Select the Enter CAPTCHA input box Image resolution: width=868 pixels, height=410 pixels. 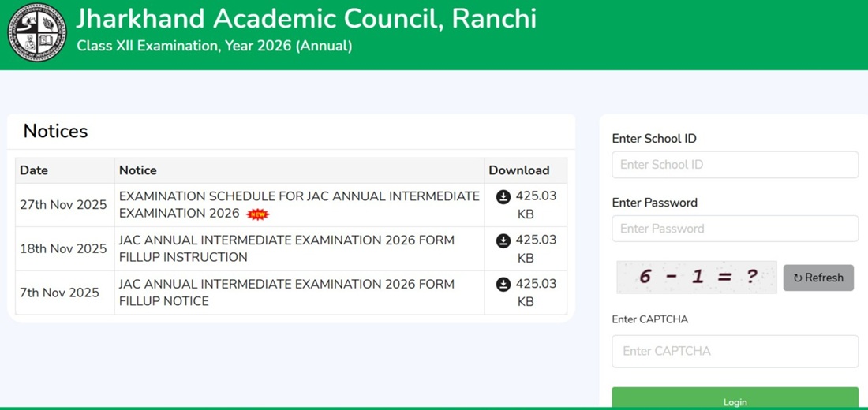(x=735, y=351)
